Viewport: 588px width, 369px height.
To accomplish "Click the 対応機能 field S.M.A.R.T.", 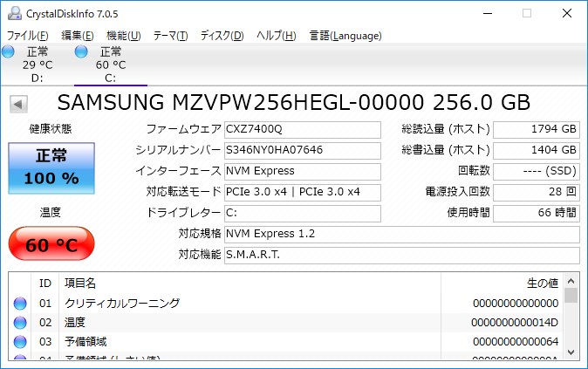I will (x=402, y=256).
